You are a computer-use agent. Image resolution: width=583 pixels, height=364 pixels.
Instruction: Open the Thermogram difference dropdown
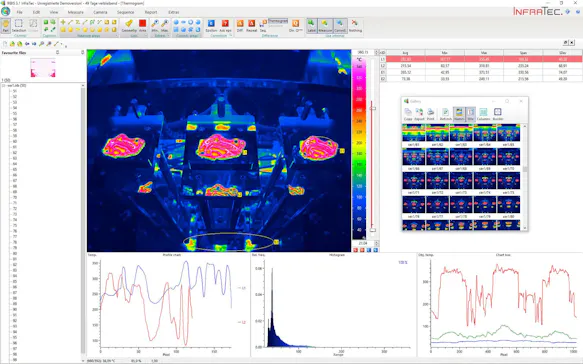(278, 21)
